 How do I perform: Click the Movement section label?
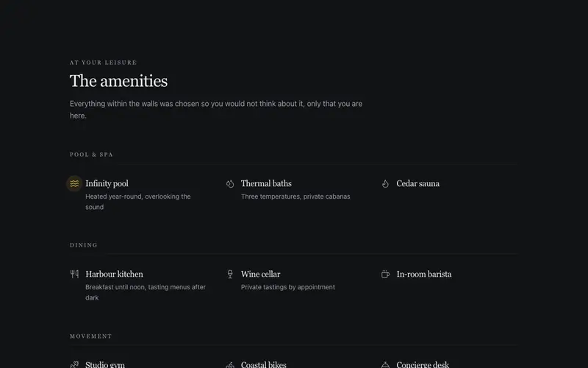90,336
